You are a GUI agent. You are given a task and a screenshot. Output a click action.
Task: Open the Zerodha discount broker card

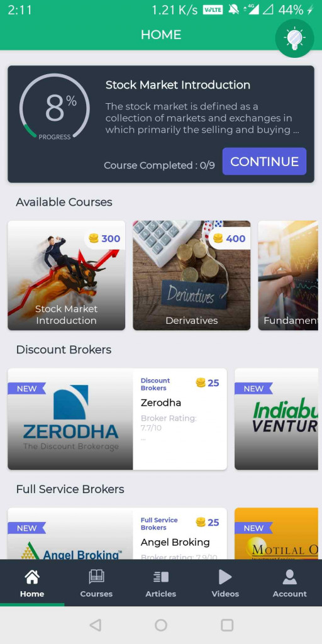[117, 419]
